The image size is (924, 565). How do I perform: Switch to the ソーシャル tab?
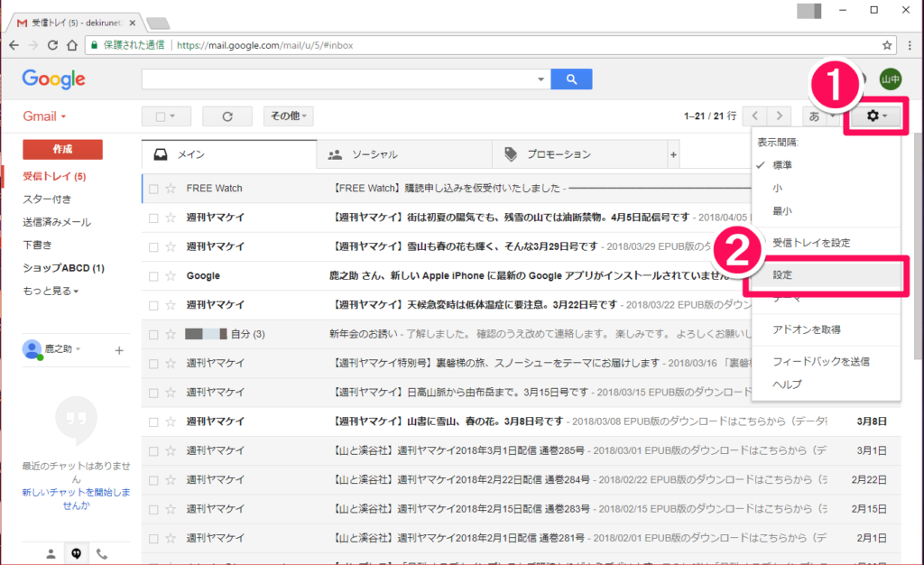[x=404, y=154]
